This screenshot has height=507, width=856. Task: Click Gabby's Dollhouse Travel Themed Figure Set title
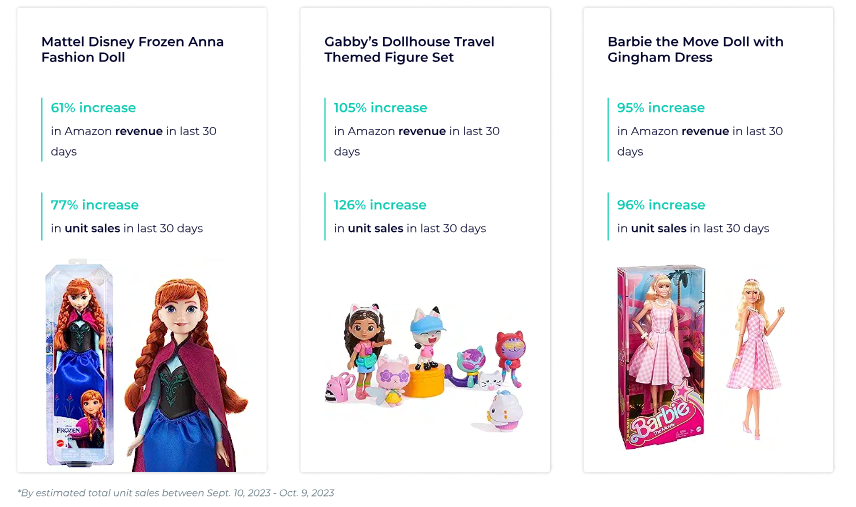click(x=409, y=50)
